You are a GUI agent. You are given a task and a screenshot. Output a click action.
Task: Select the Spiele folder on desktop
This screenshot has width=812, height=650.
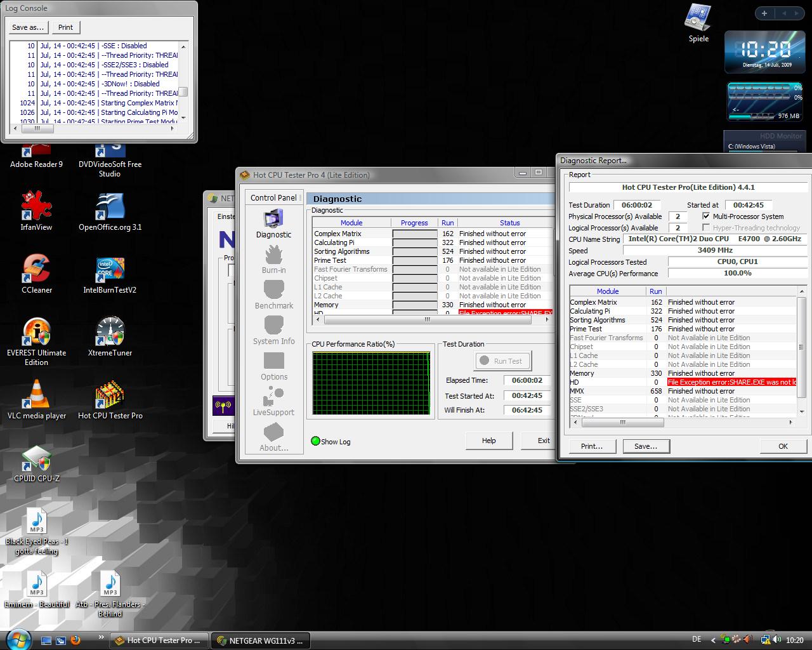click(x=698, y=23)
